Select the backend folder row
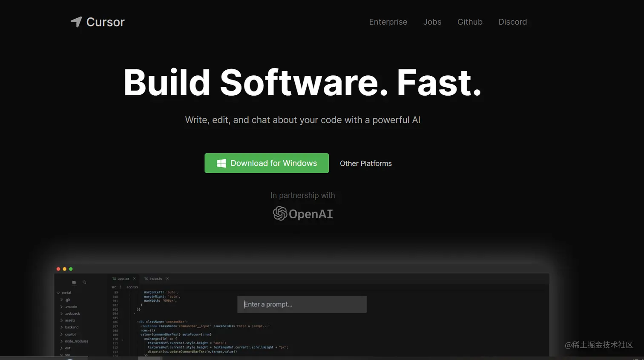 [x=72, y=327]
